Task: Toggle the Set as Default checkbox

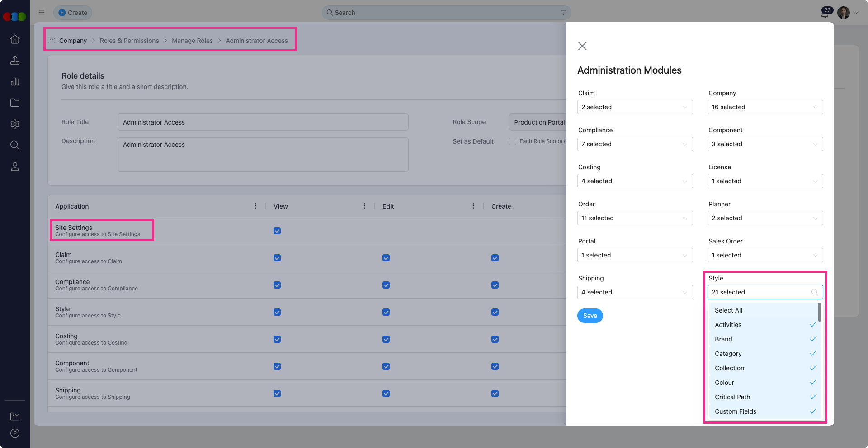Action: (513, 141)
